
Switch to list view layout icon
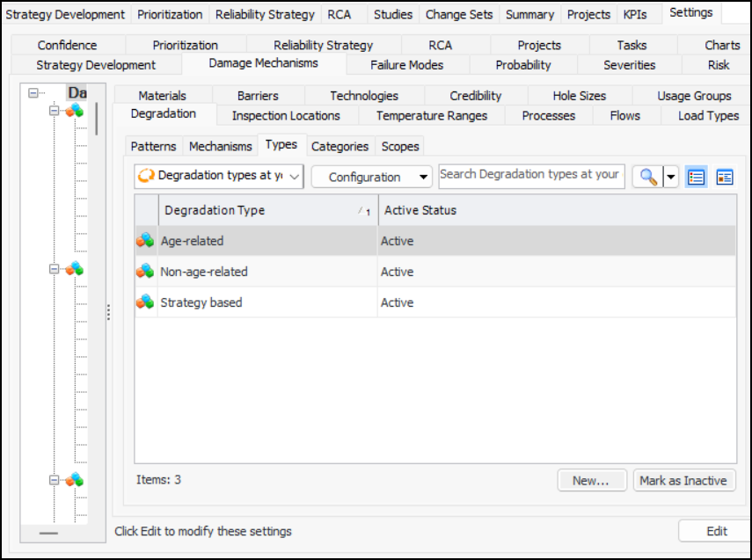tap(697, 177)
